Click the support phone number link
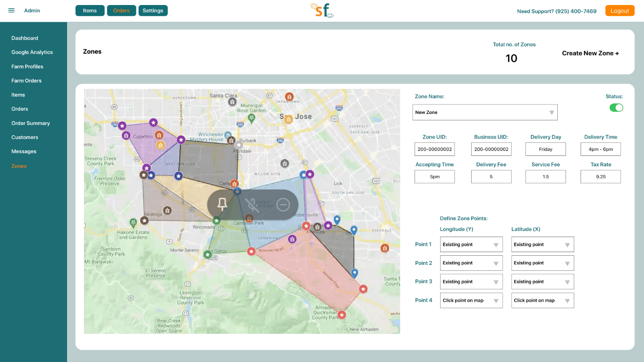This screenshot has width=644, height=362. click(x=576, y=11)
